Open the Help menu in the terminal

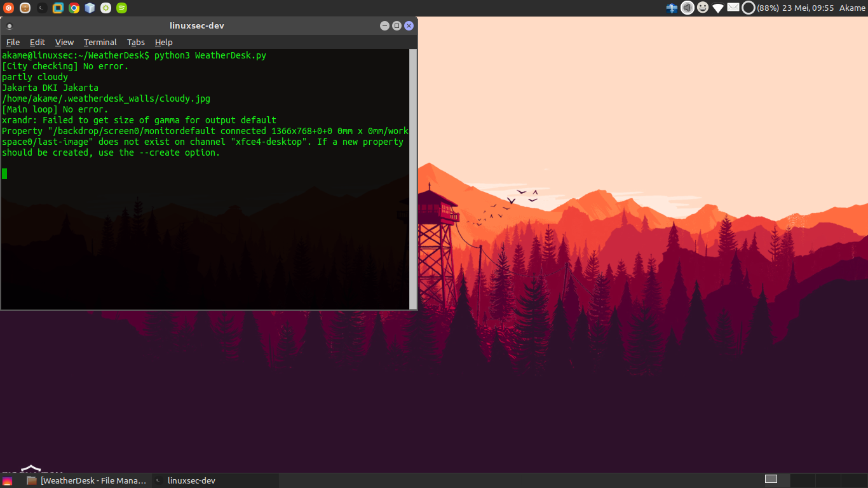click(x=164, y=42)
